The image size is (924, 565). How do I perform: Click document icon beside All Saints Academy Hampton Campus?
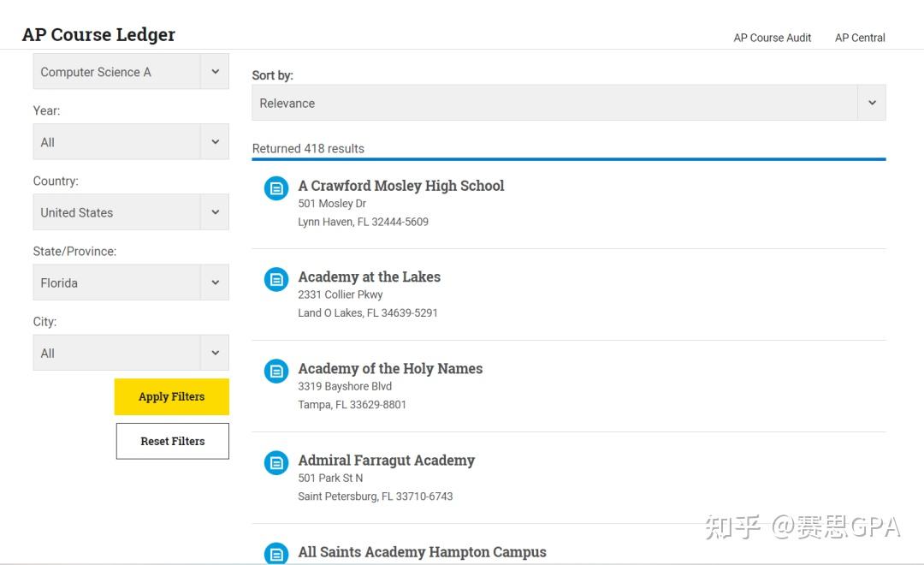(x=275, y=553)
